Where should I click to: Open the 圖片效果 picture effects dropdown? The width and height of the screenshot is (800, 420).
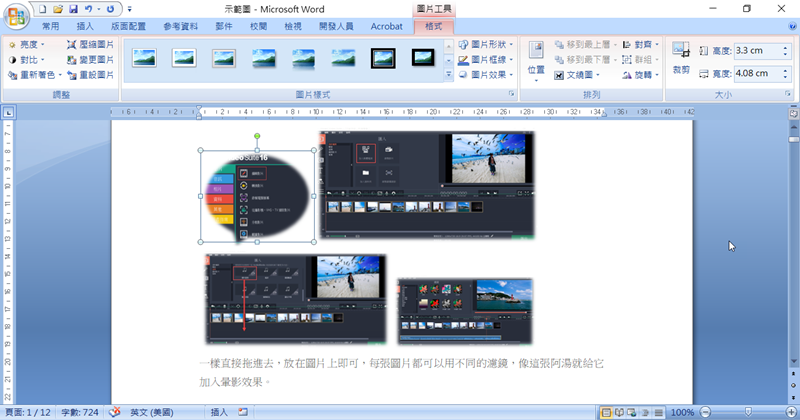coord(485,75)
